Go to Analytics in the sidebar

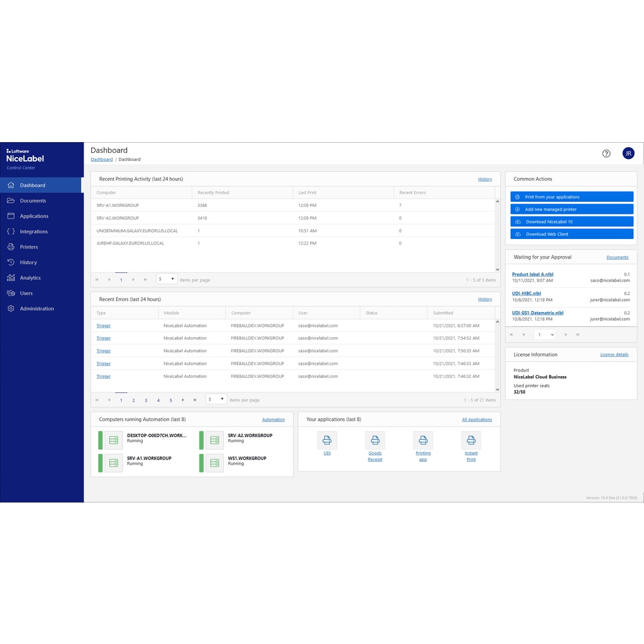click(x=30, y=278)
